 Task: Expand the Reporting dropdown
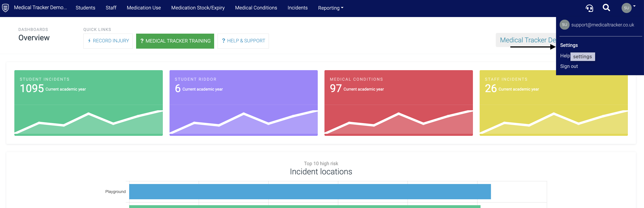(x=331, y=8)
